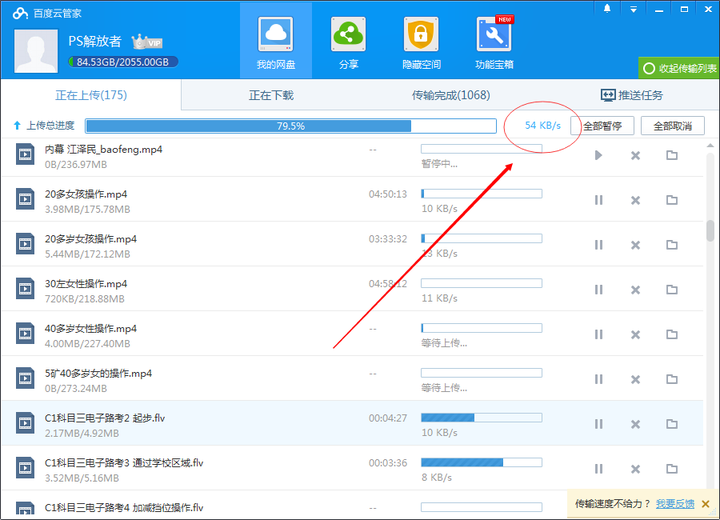Open 推送任务 tab
The width and height of the screenshot is (720, 520).
tap(632, 95)
